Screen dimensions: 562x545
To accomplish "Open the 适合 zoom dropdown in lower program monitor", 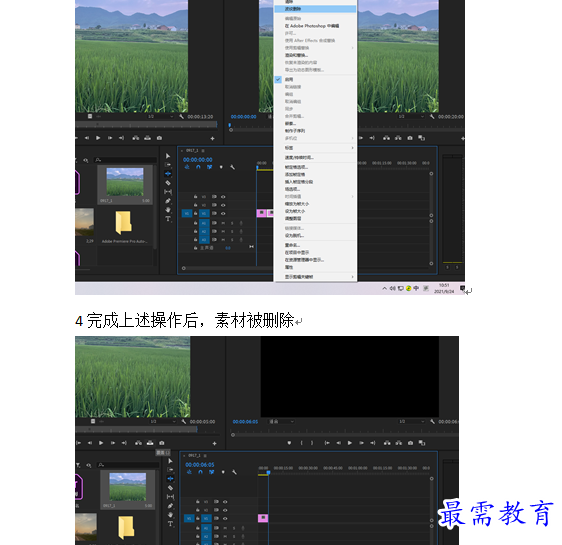I will 282,422.
